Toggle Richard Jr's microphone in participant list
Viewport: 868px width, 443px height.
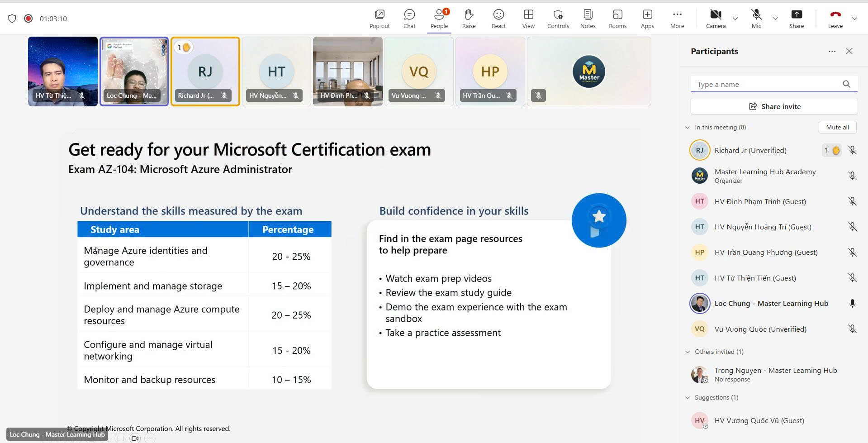[852, 150]
